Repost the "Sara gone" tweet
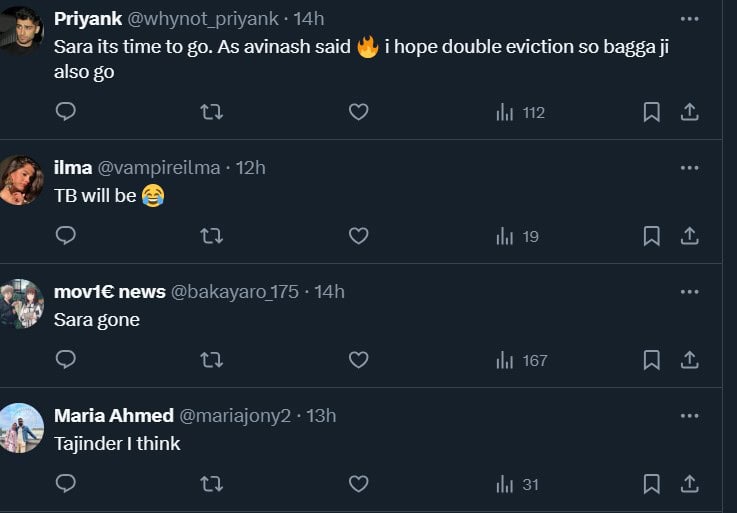The height and width of the screenshot is (513, 737). click(x=212, y=360)
